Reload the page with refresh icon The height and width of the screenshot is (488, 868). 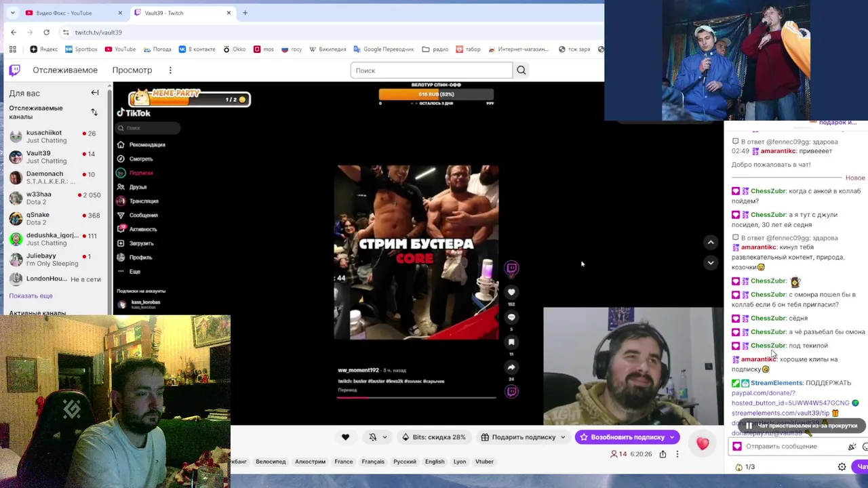click(x=46, y=32)
